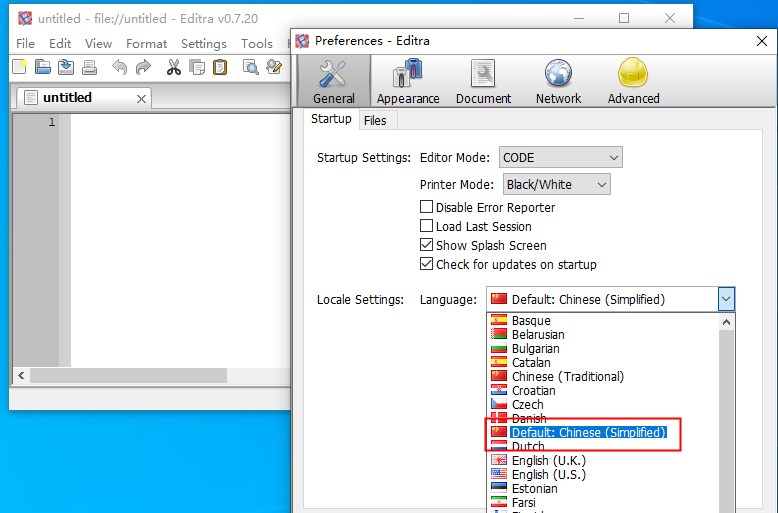Open the Appearance preferences section
This screenshot has width=778, height=513.
(x=408, y=81)
